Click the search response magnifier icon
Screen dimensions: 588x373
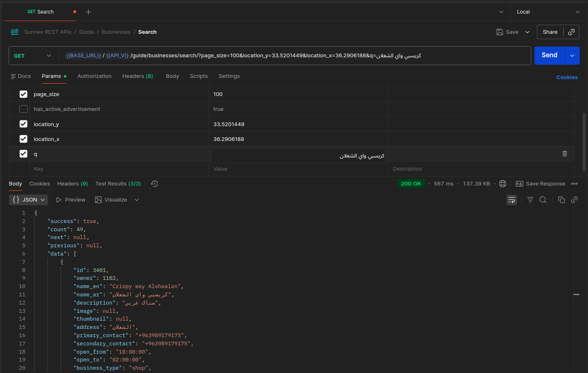tap(543, 200)
